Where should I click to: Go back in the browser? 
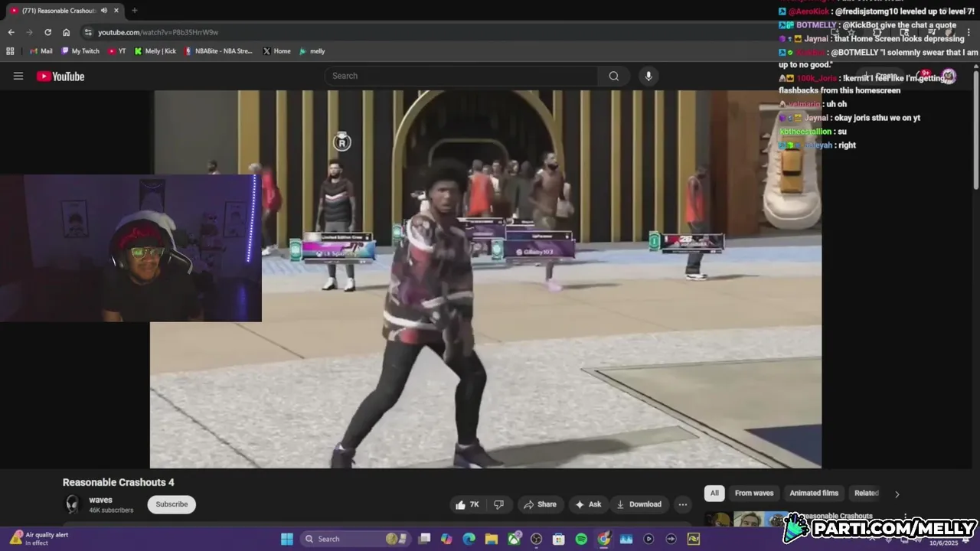pyautogui.click(x=11, y=32)
